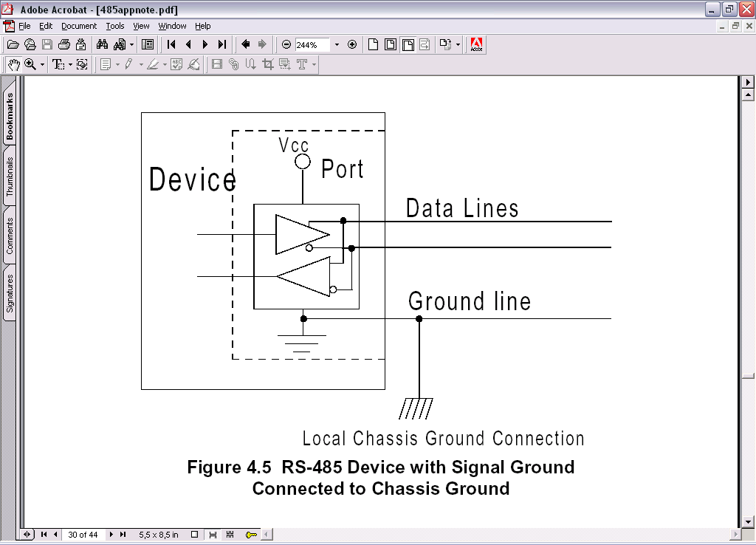756x545 pixels.
Task: Expand the Zoom tool dropdown arrow
Action: pyautogui.click(x=42, y=65)
